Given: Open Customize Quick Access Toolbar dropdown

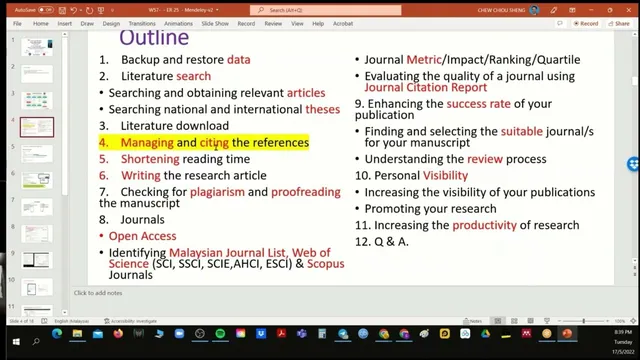Looking at the screenshot, I should point(112,10).
